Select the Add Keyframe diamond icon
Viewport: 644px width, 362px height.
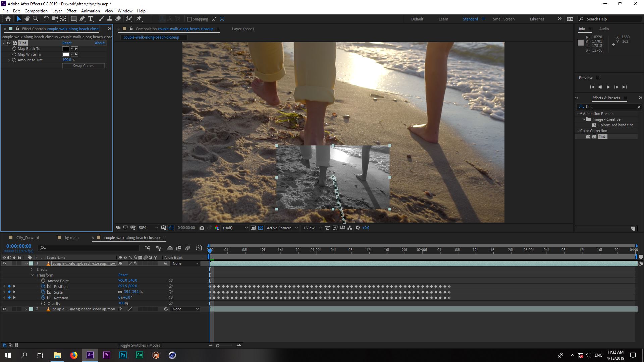click(9, 287)
